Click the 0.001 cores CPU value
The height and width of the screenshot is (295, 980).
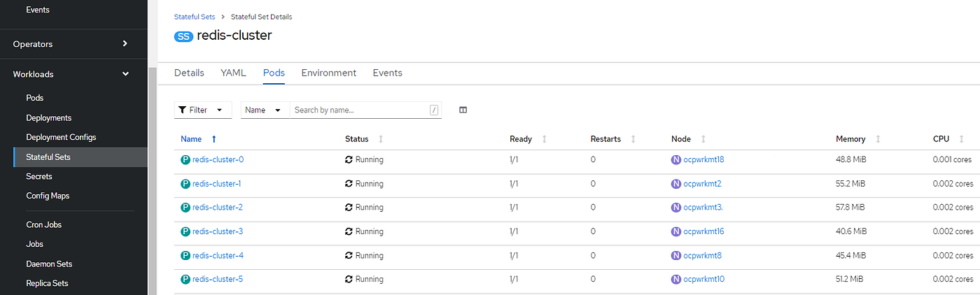click(953, 159)
